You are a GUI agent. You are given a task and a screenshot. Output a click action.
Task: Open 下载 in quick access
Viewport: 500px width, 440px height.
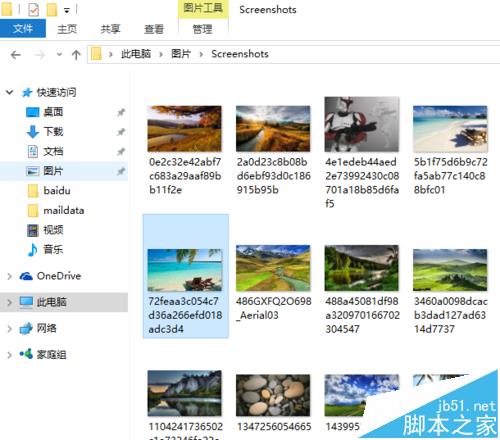click(x=53, y=132)
